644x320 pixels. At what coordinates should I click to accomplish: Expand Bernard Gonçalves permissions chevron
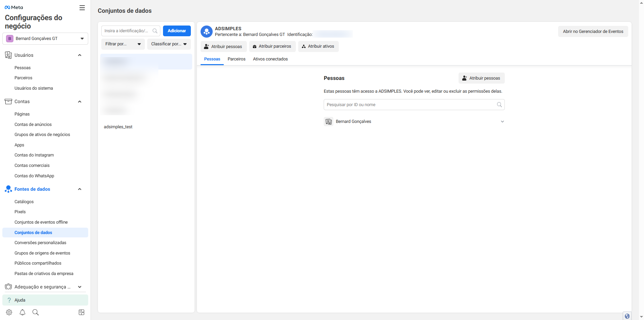(502, 122)
